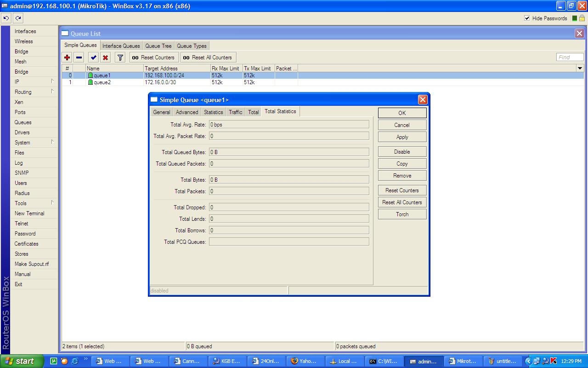Viewport: 588px width, 368px height.
Task: Launch Torch for queue1
Action: click(x=402, y=214)
